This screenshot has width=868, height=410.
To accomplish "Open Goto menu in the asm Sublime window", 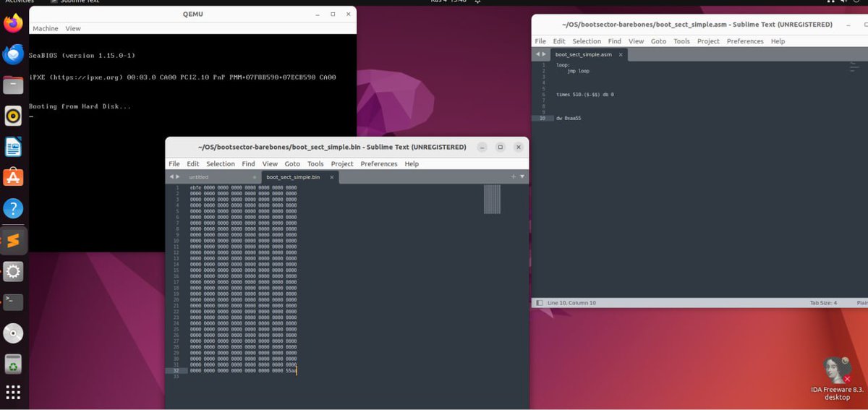I will pyautogui.click(x=658, y=41).
